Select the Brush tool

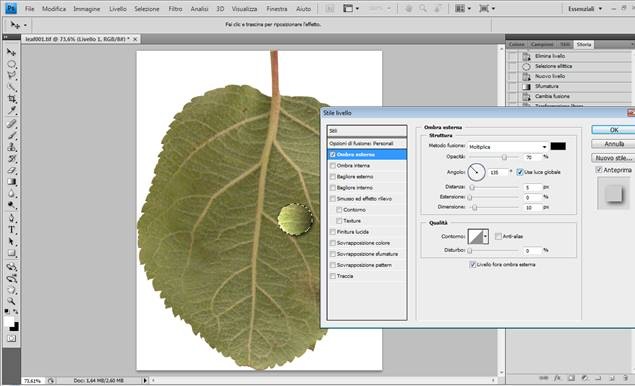(11, 135)
